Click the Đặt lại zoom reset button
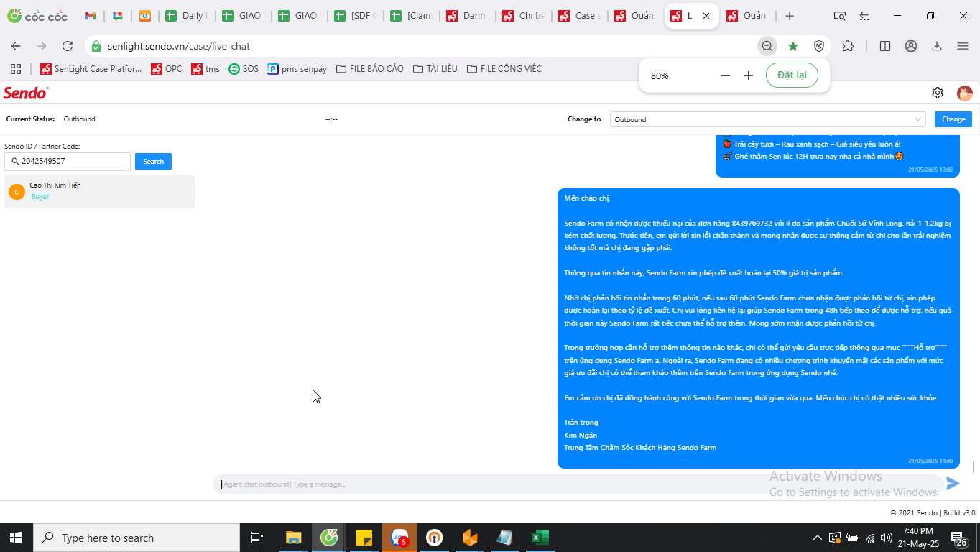Screen dimensions: 980x552 pyautogui.click(x=792, y=75)
